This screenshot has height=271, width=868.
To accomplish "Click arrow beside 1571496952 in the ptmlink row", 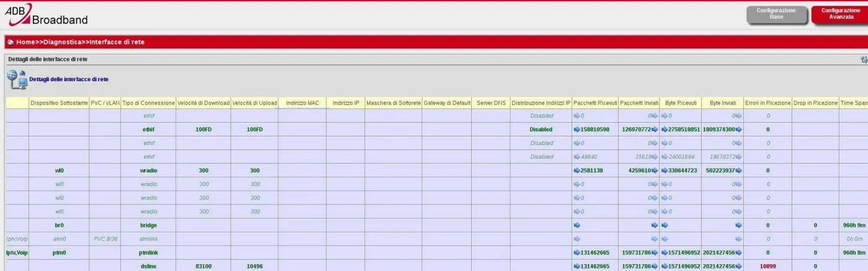I will 665,253.
